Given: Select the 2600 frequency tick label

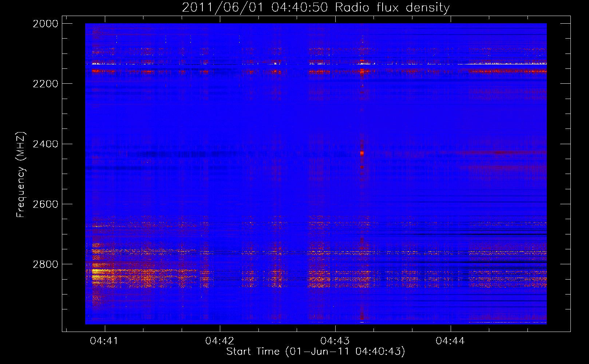Looking at the screenshot, I should [46, 204].
